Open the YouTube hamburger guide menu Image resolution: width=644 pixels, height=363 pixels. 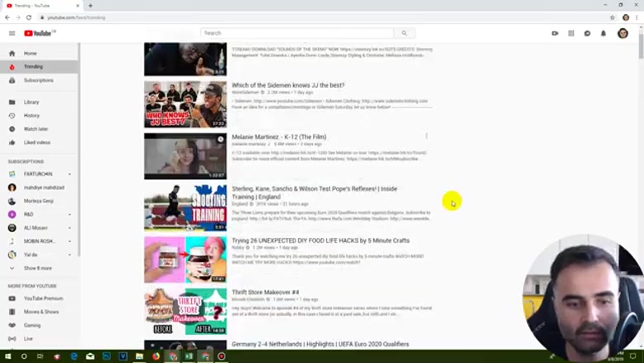[12, 33]
